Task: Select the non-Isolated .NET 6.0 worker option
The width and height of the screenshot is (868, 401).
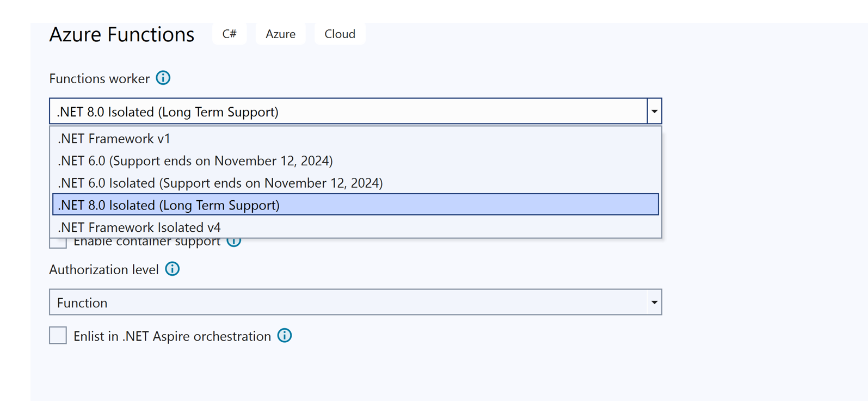Action: coord(355,161)
